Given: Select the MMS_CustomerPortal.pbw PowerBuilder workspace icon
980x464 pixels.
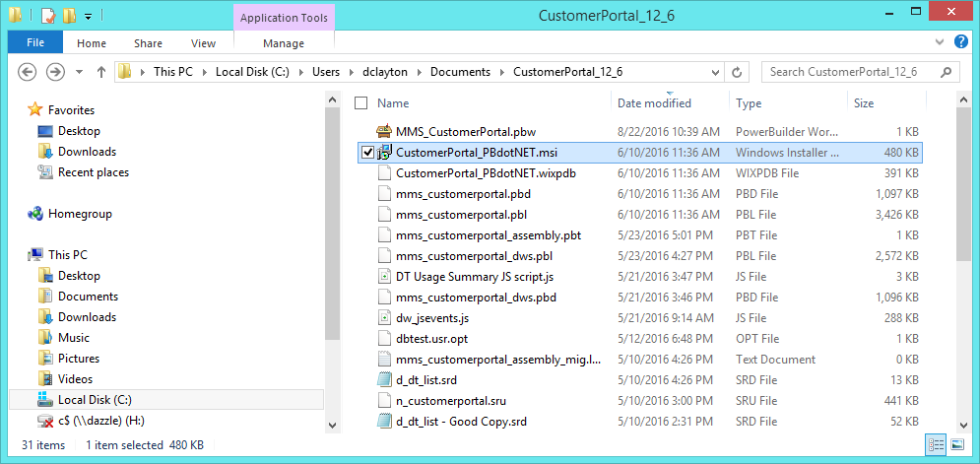Looking at the screenshot, I should 384,131.
